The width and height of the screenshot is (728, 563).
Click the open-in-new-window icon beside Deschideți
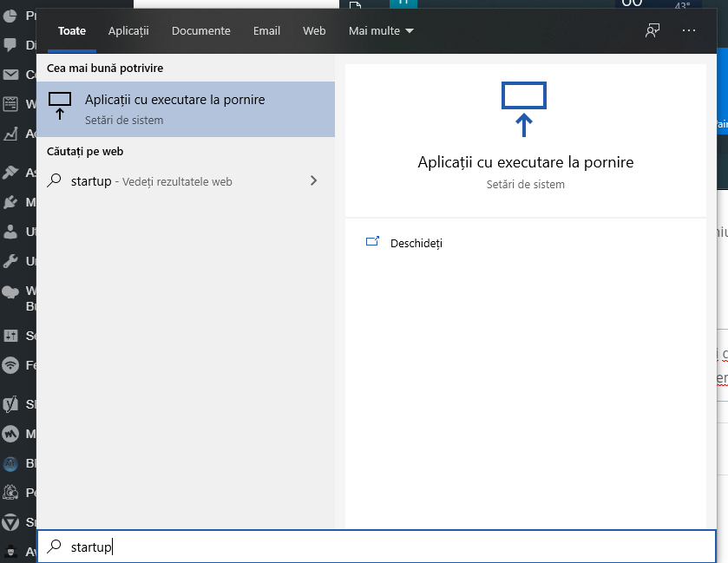pos(373,243)
